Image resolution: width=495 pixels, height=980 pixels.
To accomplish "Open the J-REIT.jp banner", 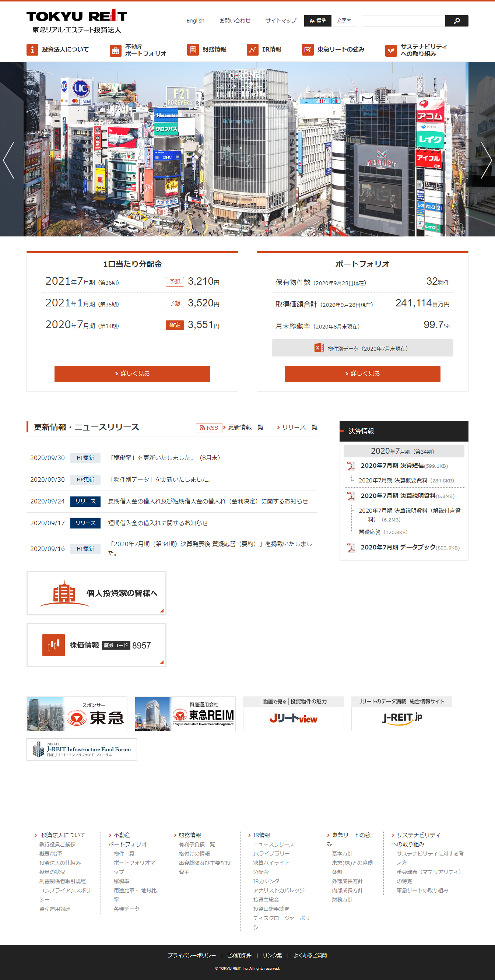I will tap(402, 714).
